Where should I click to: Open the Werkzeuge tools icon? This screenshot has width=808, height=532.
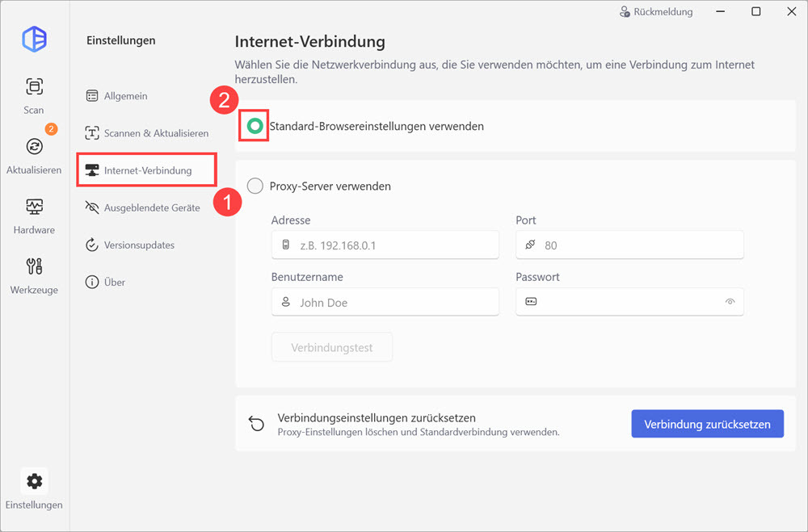[x=35, y=266]
